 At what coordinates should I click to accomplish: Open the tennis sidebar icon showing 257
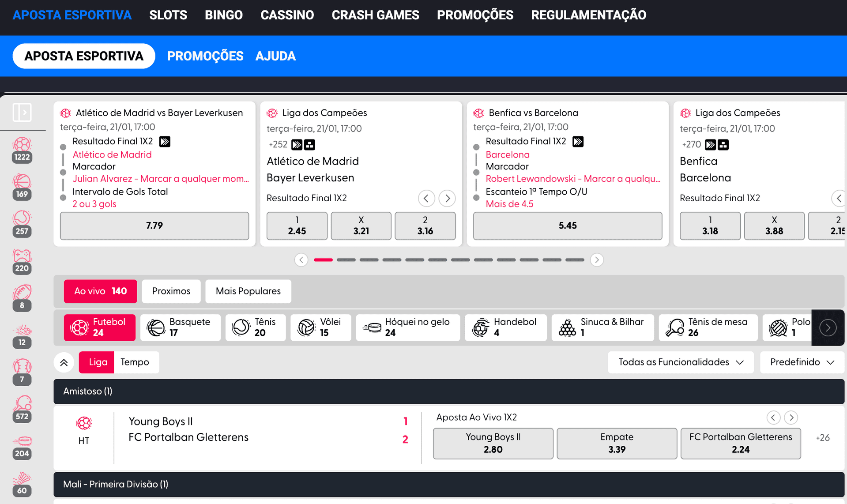(x=22, y=224)
